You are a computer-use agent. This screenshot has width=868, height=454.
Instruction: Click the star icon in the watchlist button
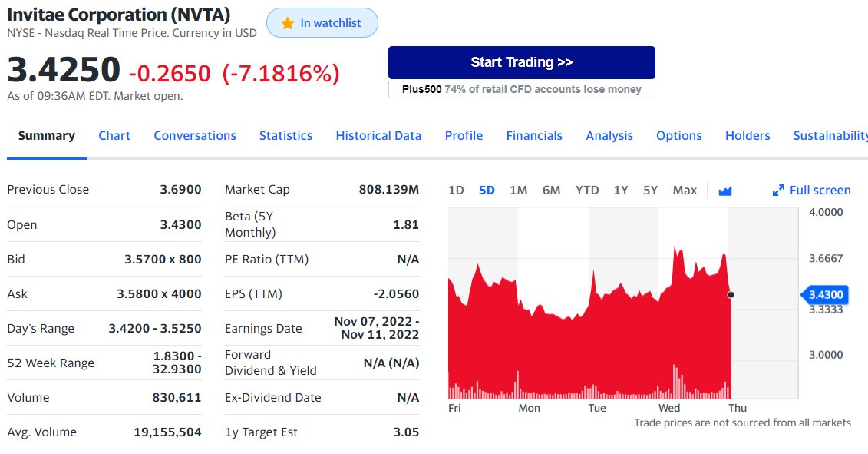(287, 23)
